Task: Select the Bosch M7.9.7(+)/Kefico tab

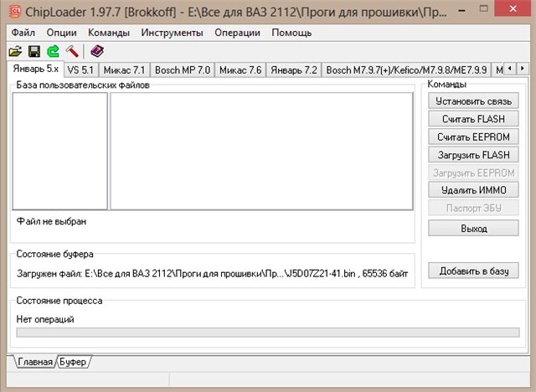Action: (406, 70)
